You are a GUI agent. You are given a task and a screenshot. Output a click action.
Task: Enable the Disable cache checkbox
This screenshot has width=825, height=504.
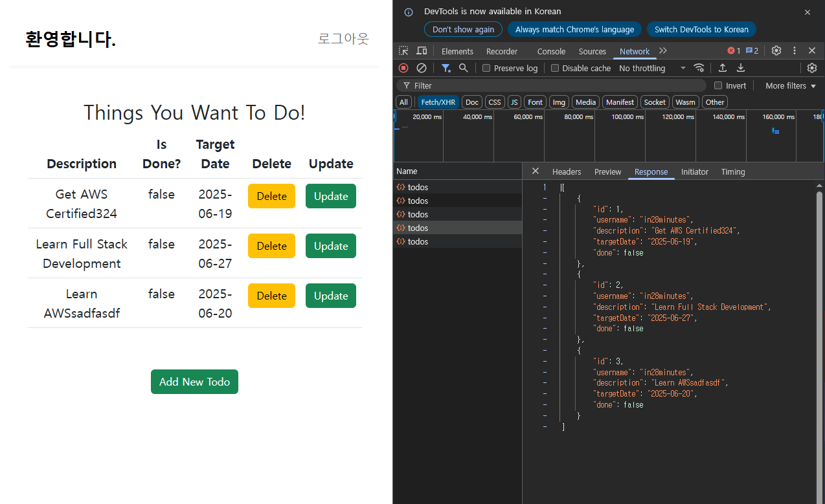click(x=555, y=68)
